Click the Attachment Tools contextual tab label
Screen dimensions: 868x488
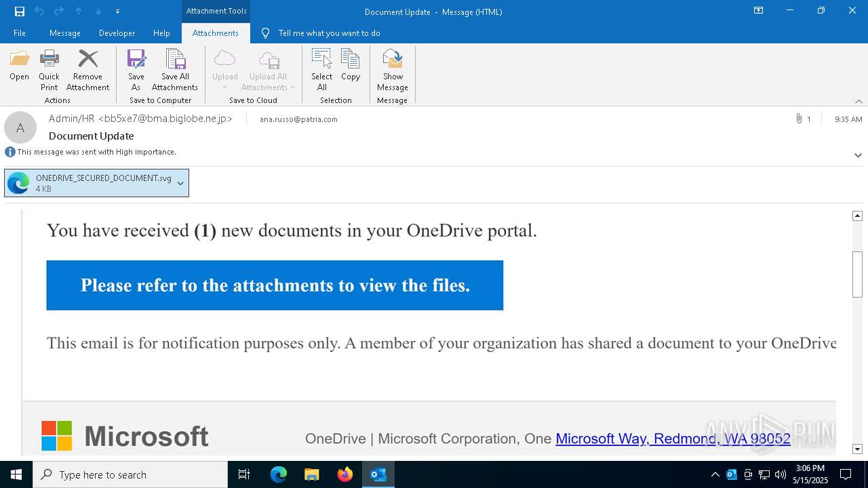pos(216,11)
